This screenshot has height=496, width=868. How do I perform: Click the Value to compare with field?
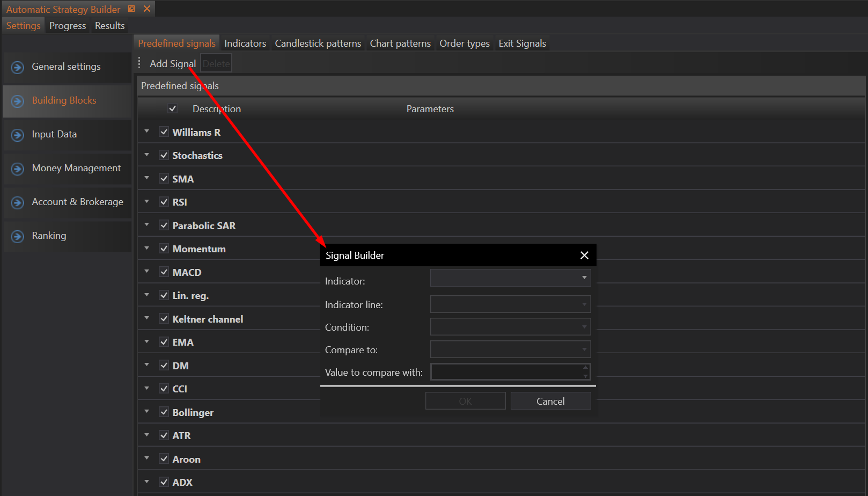pyautogui.click(x=505, y=372)
